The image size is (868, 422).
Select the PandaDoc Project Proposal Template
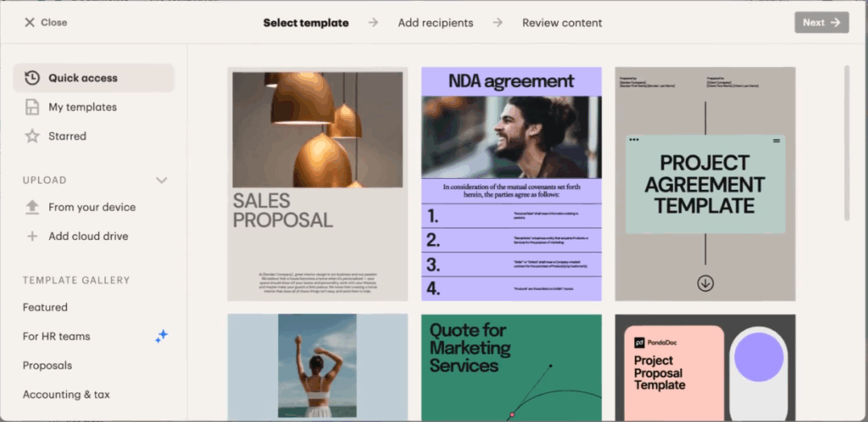[705, 368]
